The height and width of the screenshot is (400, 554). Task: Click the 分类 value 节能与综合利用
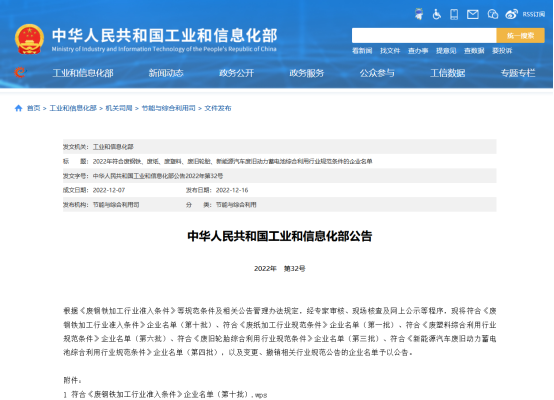pos(236,205)
